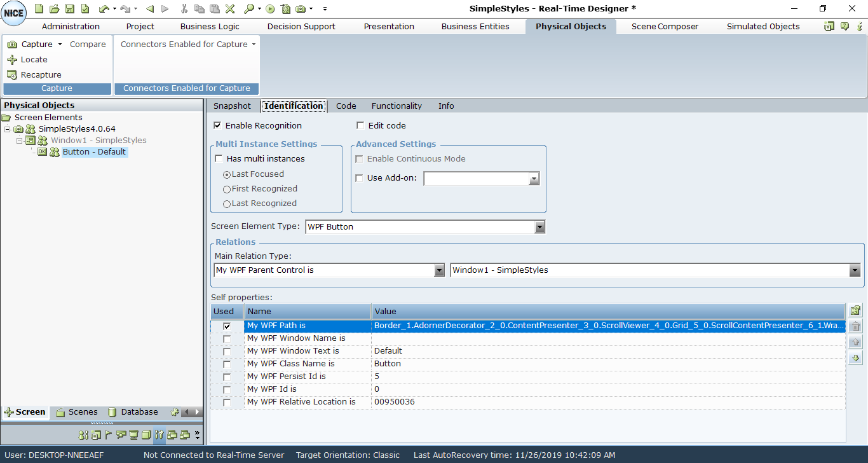Select the Last Recognized radio button
868x463 pixels.
(227, 204)
